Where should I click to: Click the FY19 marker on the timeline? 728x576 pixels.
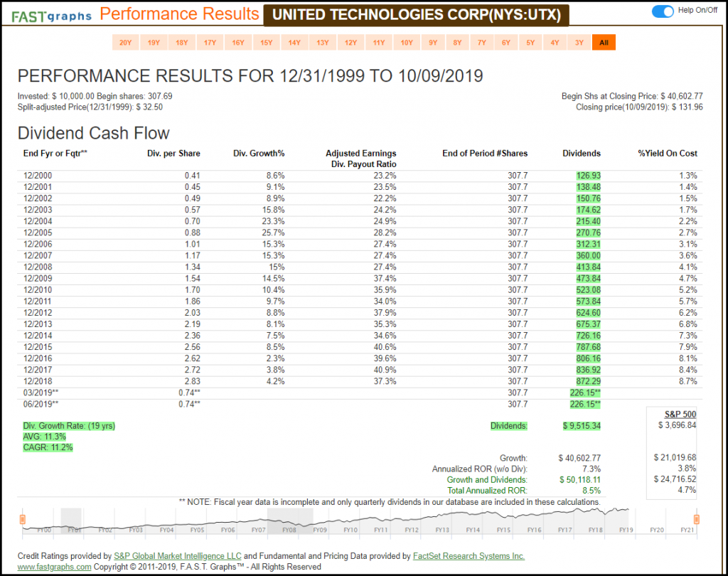click(x=626, y=530)
